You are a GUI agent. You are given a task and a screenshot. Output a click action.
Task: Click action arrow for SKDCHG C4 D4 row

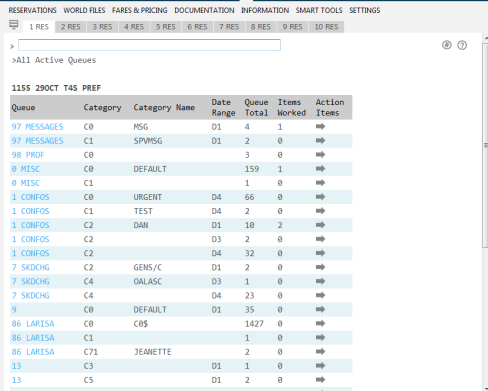pos(320,295)
